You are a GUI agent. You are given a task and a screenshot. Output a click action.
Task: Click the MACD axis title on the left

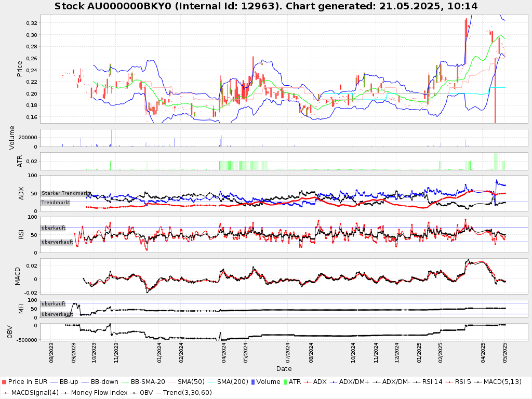tap(18, 276)
